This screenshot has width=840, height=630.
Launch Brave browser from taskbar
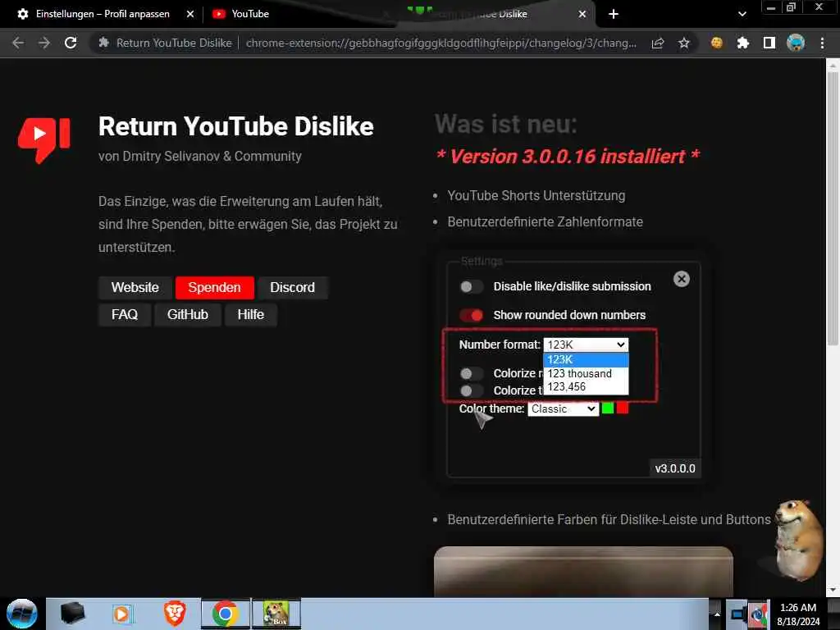coord(174,614)
